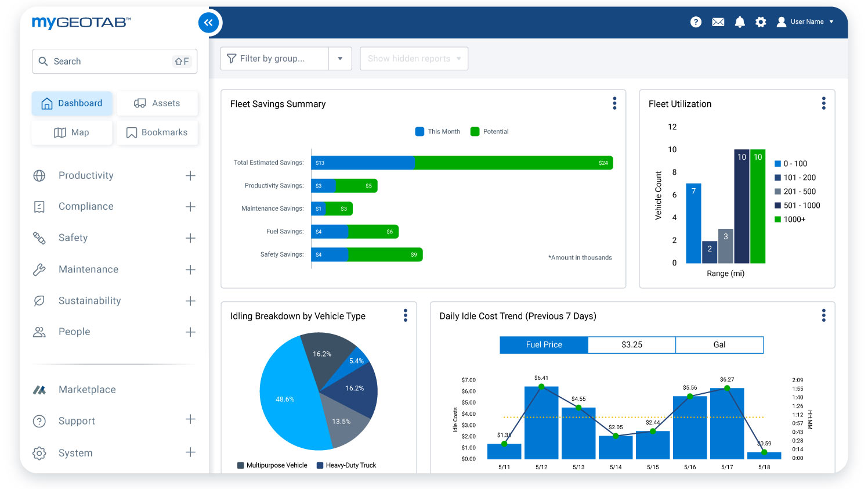Toggle Potential legend series

(490, 132)
